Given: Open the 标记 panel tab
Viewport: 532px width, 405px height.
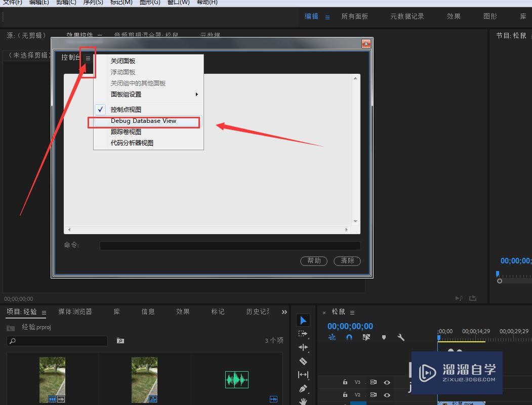Looking at the screenshot, I should click(218, 311).
